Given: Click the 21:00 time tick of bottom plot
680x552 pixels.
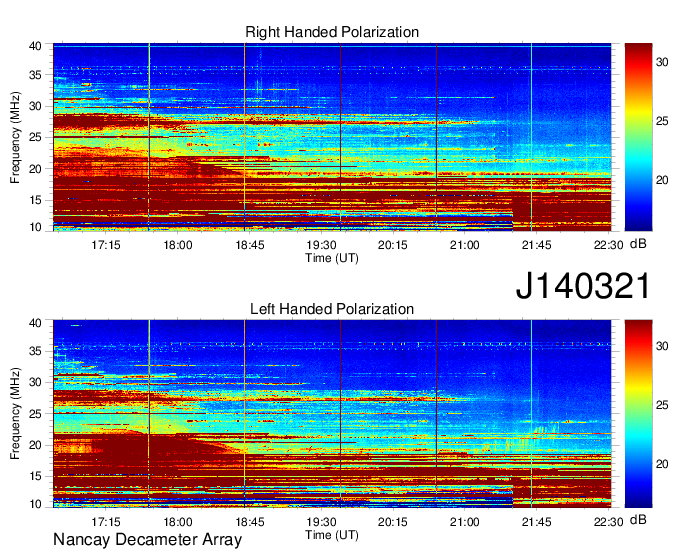Looking at the screenshot, I should [464, 522].
